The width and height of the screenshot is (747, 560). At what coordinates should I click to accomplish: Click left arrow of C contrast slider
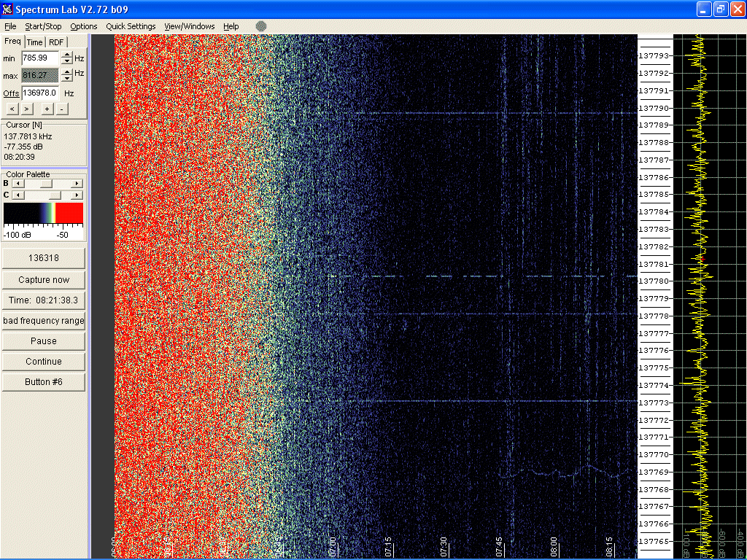[18, 195]
